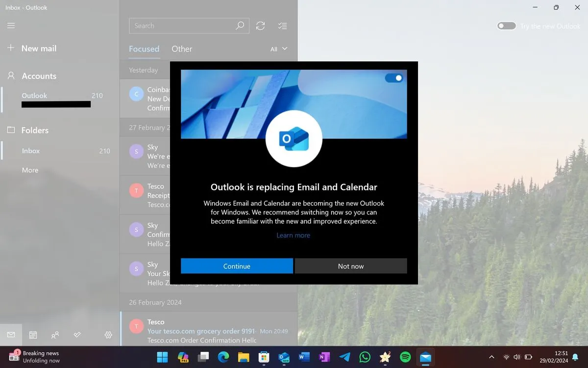Enter selection mode via the checklist icon
588x368 pixels.
coord(282,26)
